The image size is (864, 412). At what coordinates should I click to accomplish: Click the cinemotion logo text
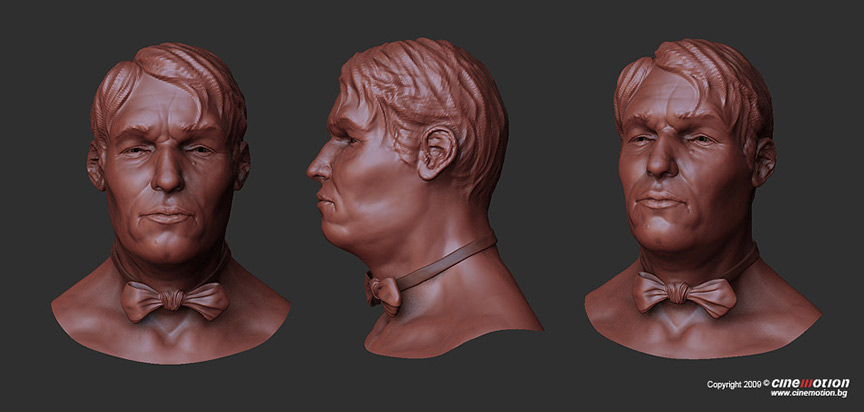(x=810, y=383)
